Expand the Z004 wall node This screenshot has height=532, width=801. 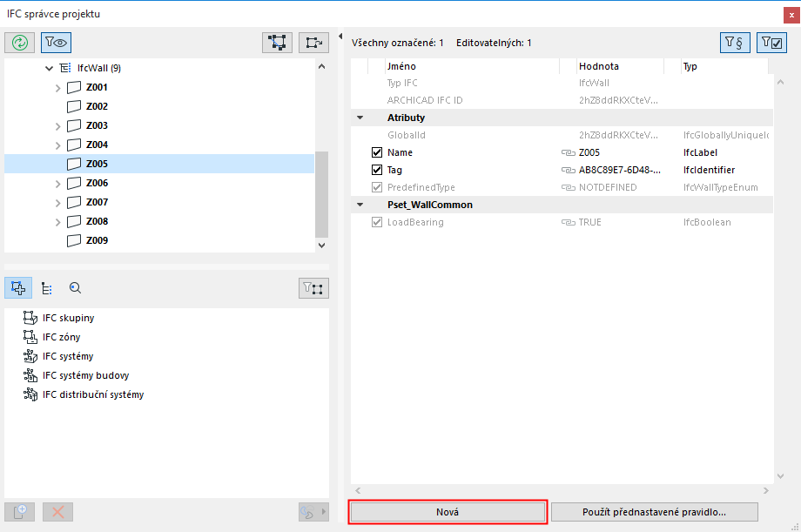[x=57, y=145]
